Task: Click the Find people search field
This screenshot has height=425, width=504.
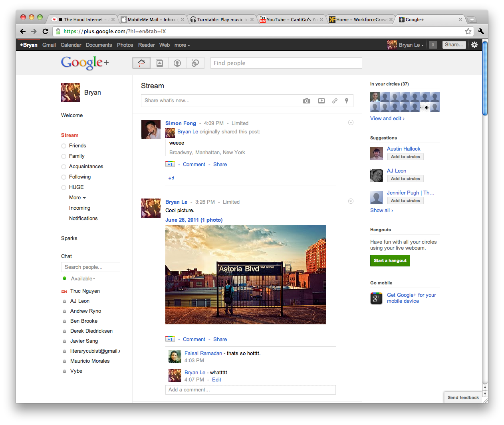Action: pyautogui.click(x=286, y=63)
